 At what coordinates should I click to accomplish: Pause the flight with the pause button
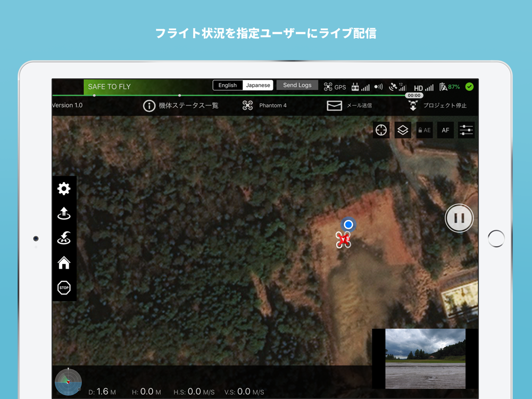(x=459, y=218)
